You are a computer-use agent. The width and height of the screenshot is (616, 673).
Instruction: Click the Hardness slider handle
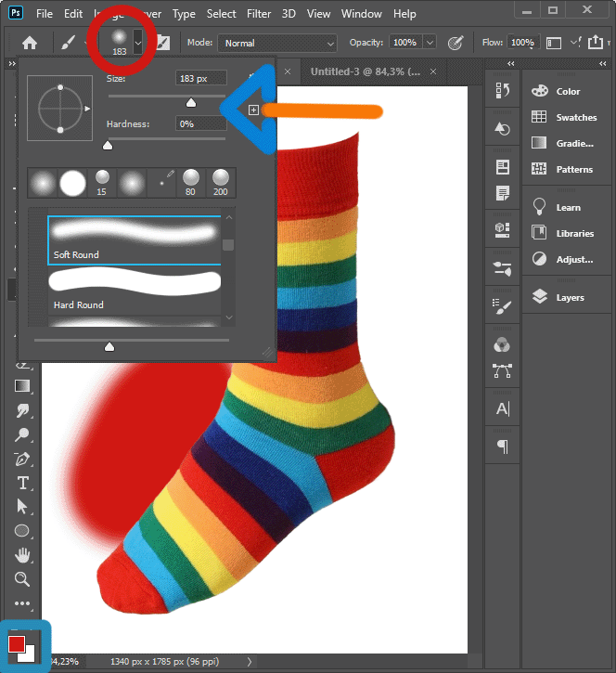tap(108, 146)
